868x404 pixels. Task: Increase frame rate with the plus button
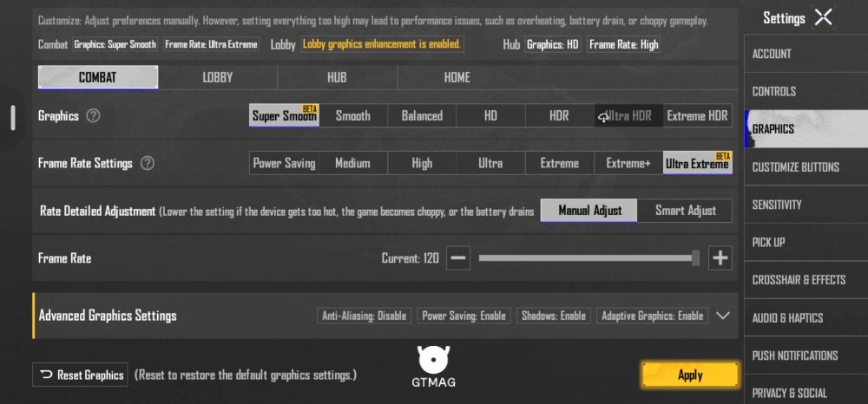pos(720,258)
